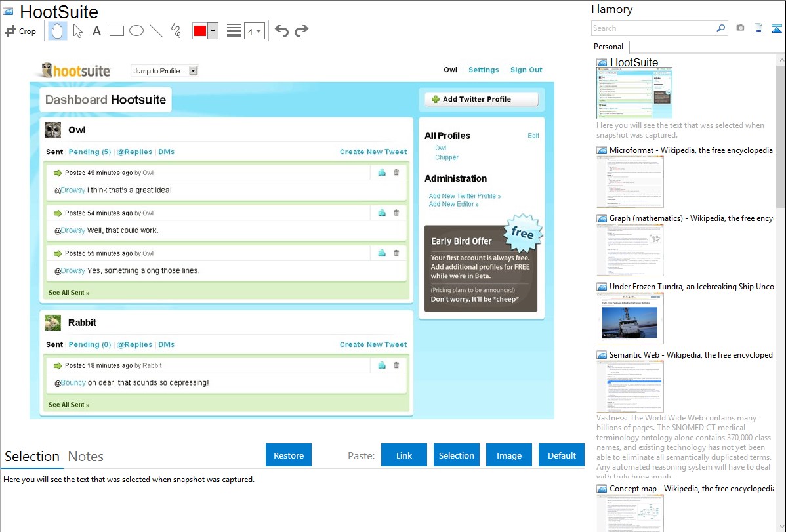Open Owl's @Replies tab

pos(134,152)
